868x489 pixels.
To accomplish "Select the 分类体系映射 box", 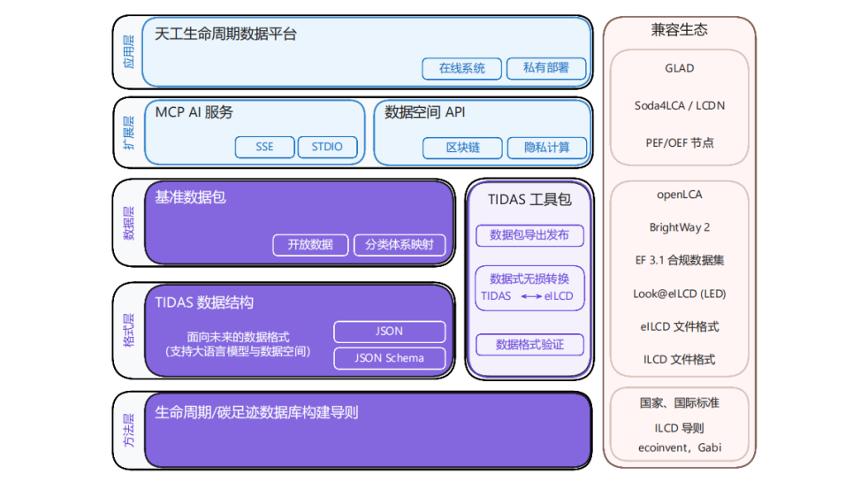I will (x=399, y=245).
